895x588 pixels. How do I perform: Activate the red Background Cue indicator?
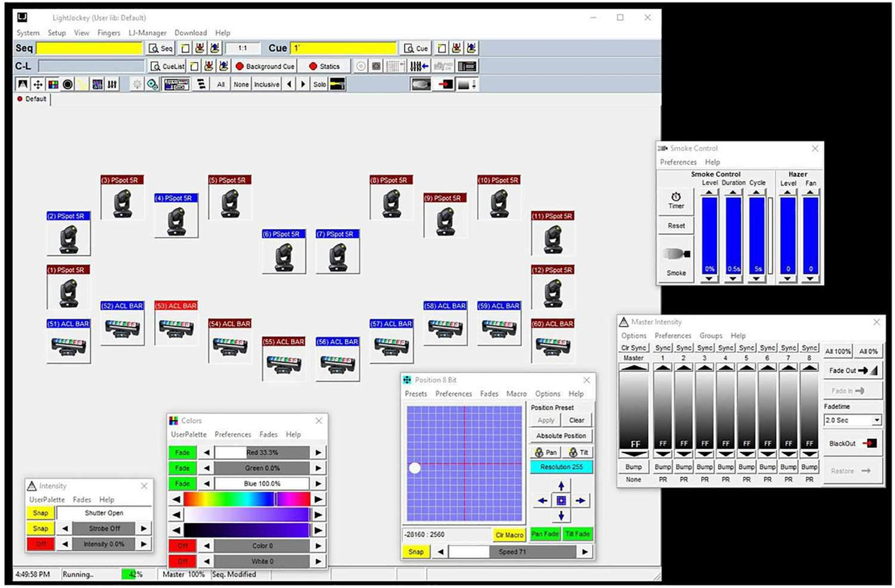coord(240,66)
